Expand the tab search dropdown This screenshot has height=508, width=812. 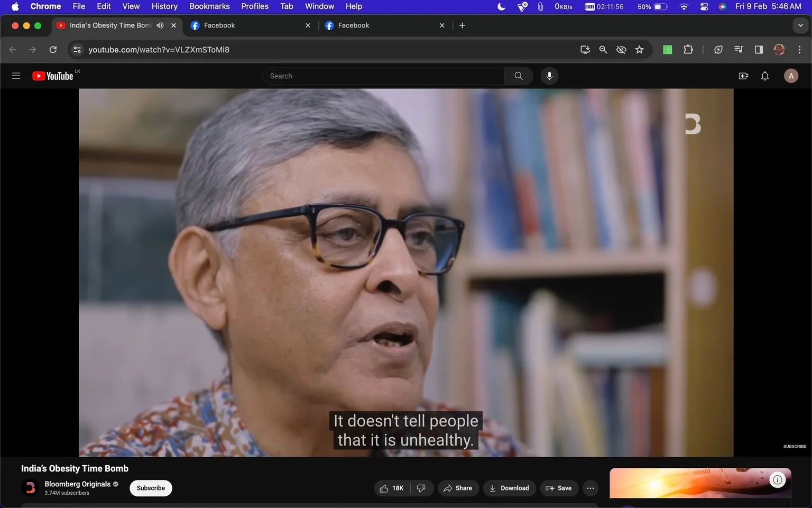[800, 25]
